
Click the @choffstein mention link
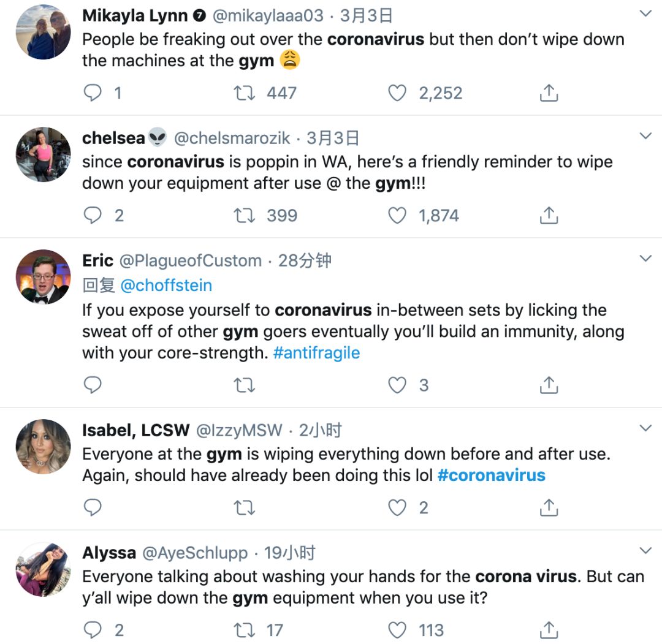coord(166,285)
